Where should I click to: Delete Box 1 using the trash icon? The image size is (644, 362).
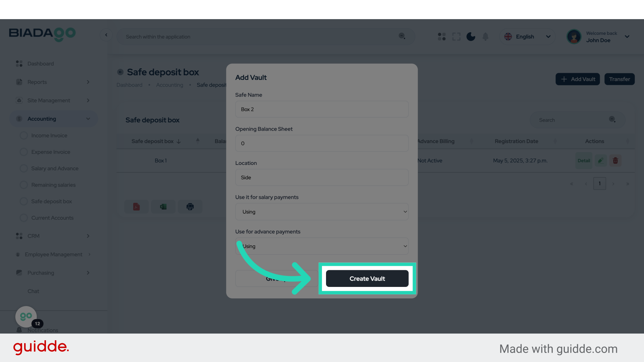click(615, 161)
